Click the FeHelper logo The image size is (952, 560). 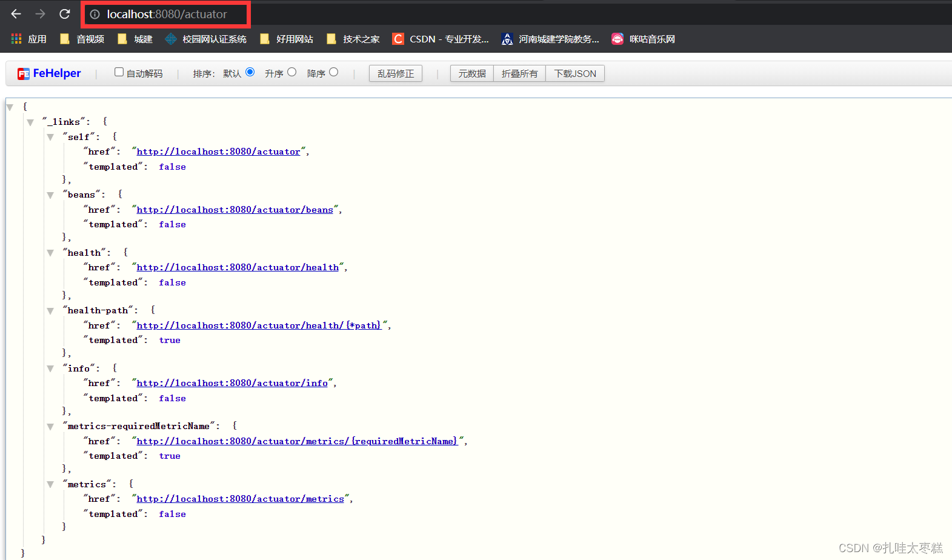click(49, 73)
